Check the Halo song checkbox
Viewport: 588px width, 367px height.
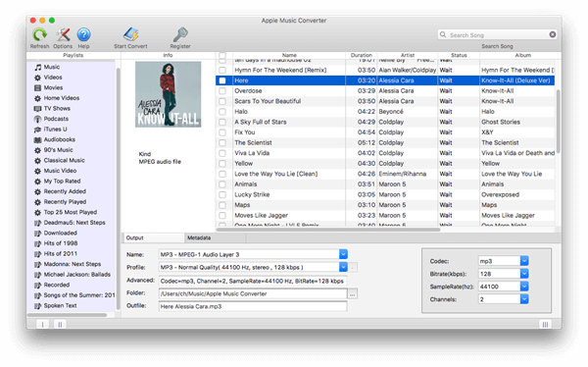click(222, 112)
